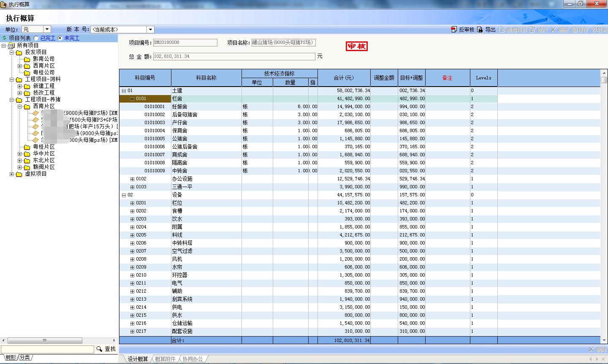The height and width of the screenshot is (364, 608).
Task: Open the 版本号 version dropdown
Action: 150,30
